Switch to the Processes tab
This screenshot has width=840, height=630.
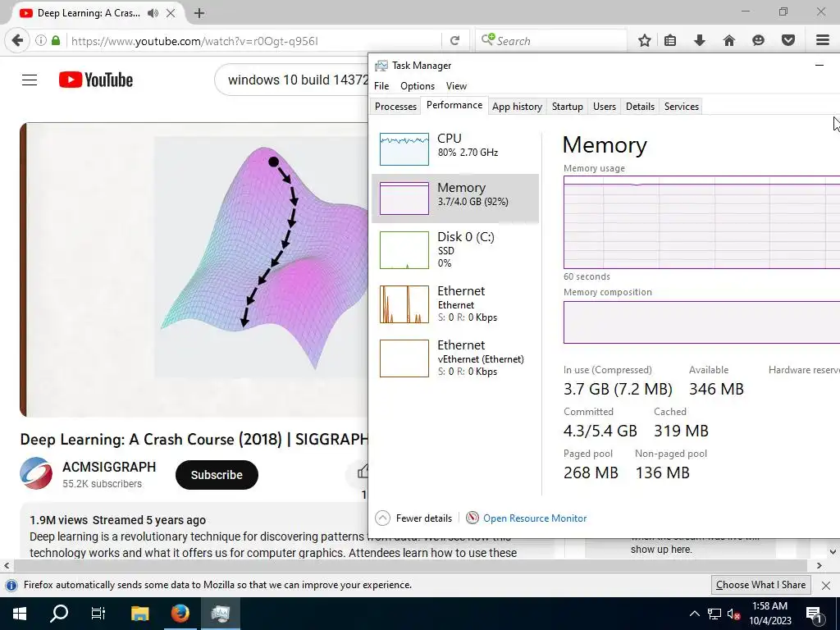(x=395, y=106)
